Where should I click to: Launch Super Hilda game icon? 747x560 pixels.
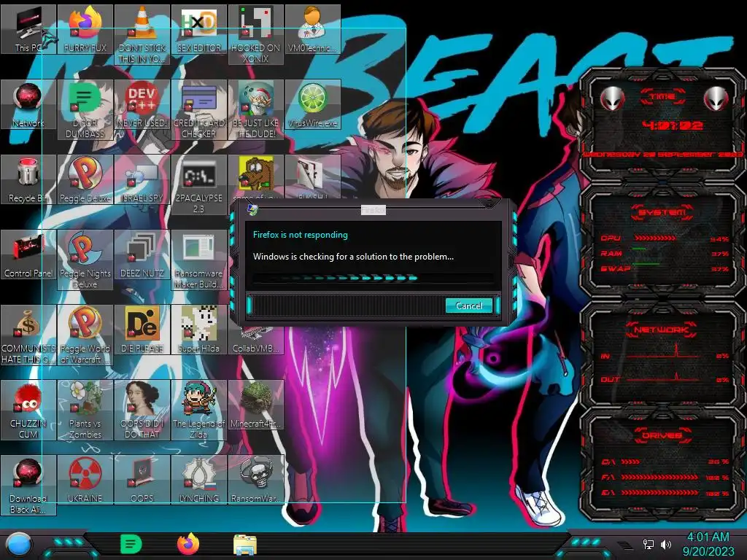[x=198, y=330]
